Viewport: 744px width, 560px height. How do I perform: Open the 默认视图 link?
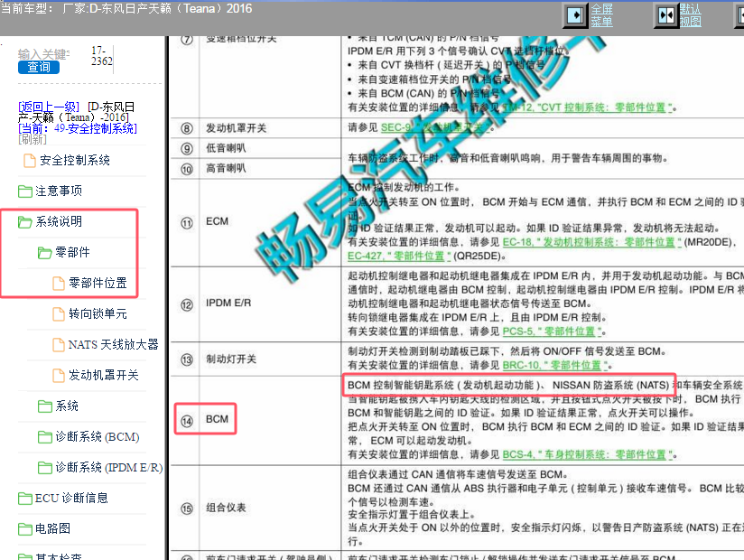691,15
